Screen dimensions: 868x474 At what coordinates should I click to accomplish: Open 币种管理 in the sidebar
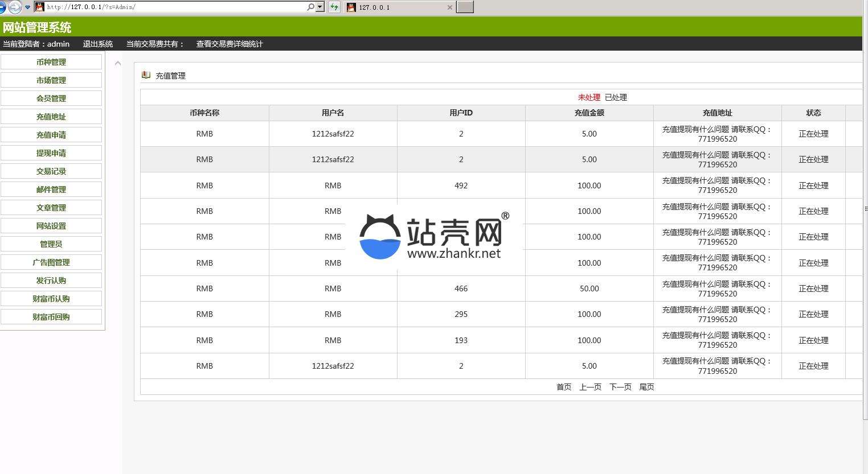pyautogui.click(x=51, y=62)
